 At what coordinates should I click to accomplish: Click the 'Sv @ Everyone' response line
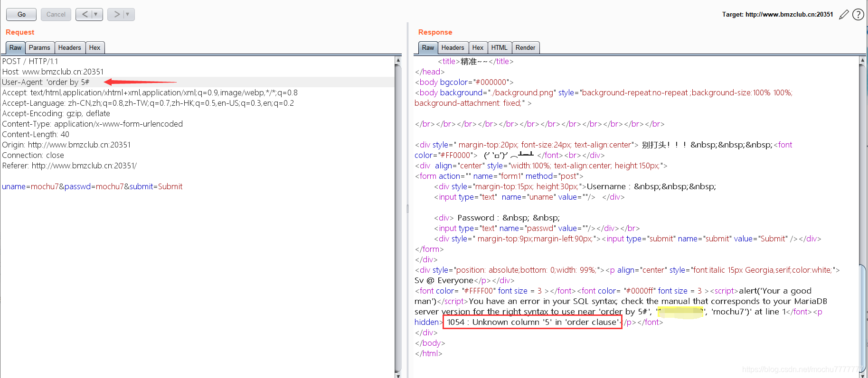pos(464,281)
